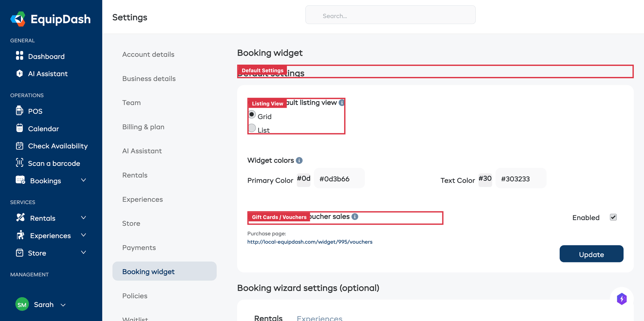Open the Sarah user menu dropdown arrow
The height and width of the screenshot is (321, 644).
tap(63, 305)
